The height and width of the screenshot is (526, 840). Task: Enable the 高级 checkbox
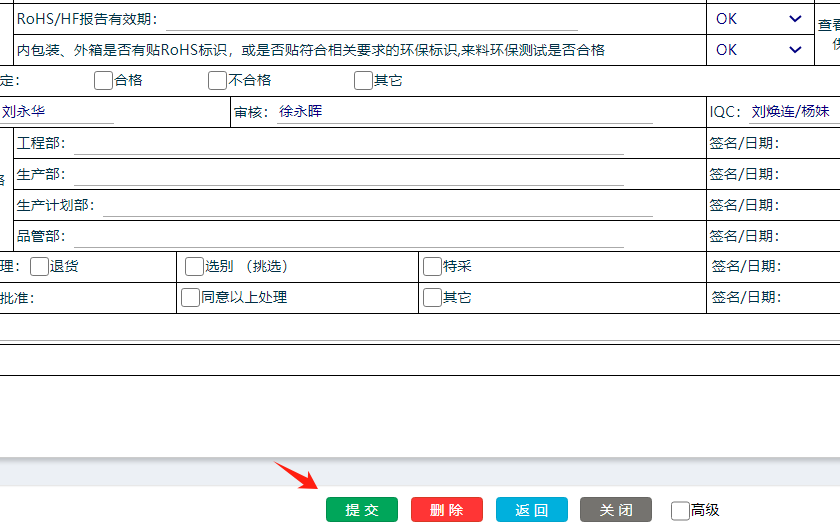(680, 511)
